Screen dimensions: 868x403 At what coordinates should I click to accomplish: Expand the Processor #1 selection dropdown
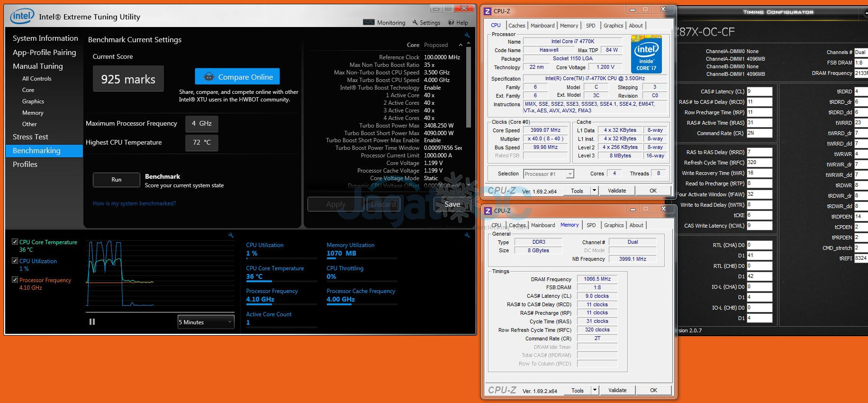[x=570, y=174]
